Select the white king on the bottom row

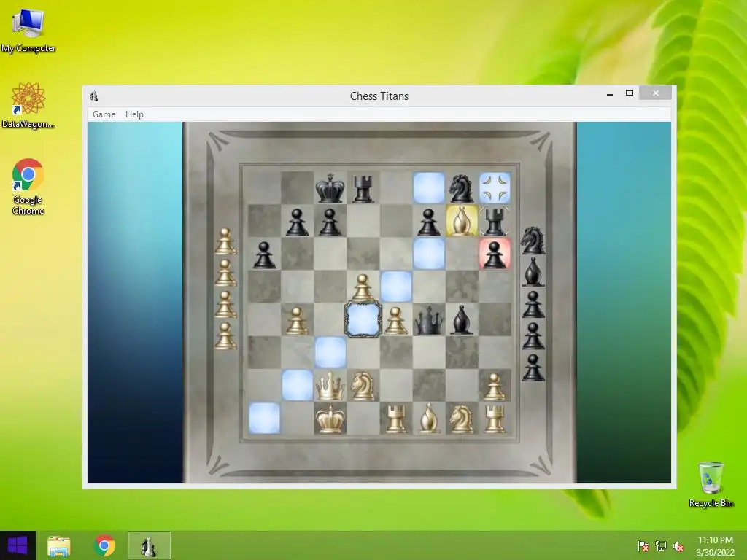330,419
